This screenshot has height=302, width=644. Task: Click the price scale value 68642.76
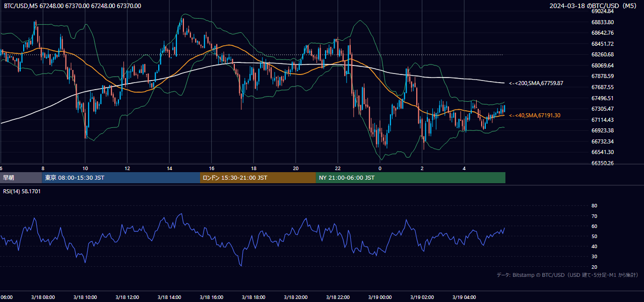click(603, 33)
